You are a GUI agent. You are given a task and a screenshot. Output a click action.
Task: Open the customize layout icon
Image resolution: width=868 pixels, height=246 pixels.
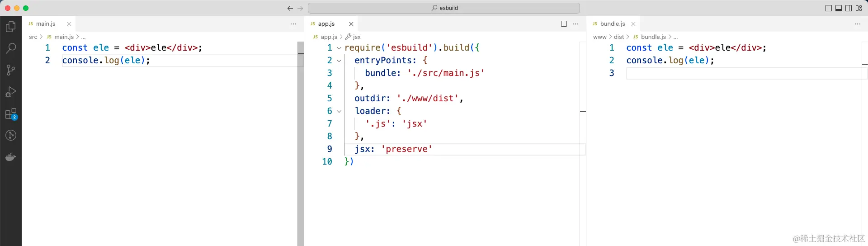[859, 8]
